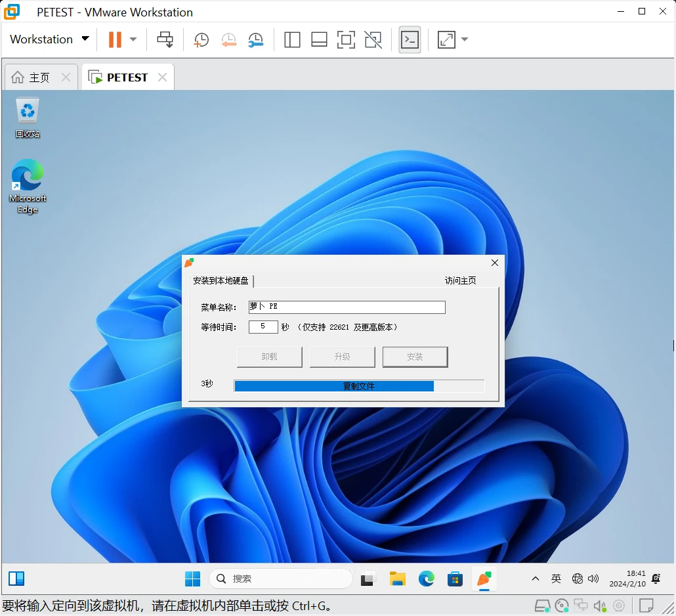Screen dimensions: 676x616
Task: Switch input language via 英 indicator
Action: pyautogui.click(x=556, y=579)
